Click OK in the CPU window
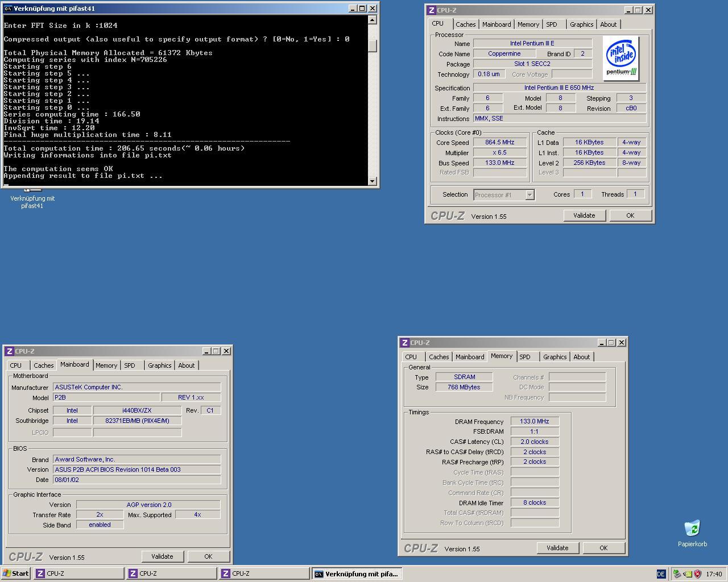The width and height of the screenshot is (728, 582). [630, 215]
